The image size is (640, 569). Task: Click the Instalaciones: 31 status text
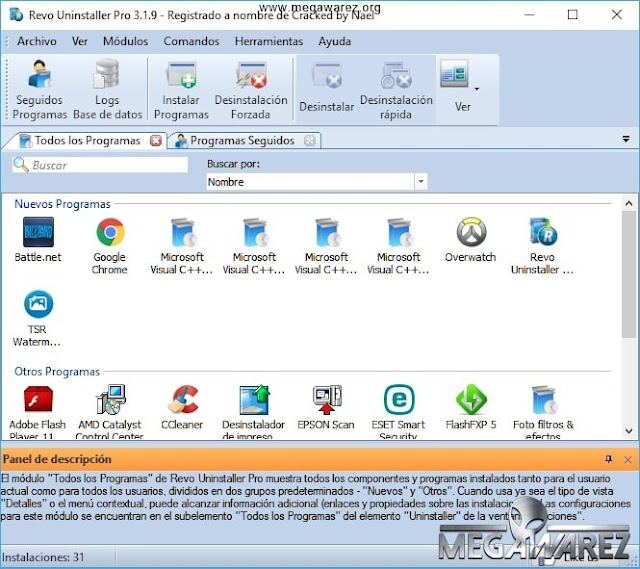tap(43, 557)
